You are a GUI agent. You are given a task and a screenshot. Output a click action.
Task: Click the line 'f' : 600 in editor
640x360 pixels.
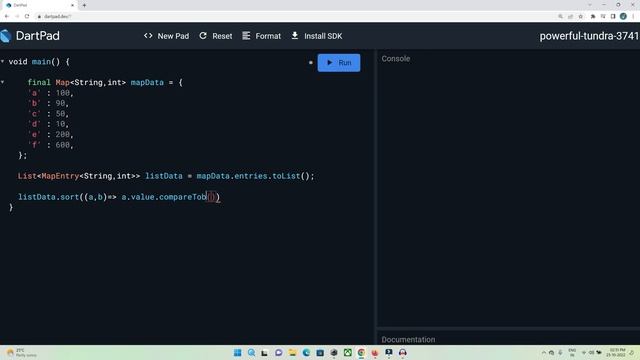click(x=51, y=145)
